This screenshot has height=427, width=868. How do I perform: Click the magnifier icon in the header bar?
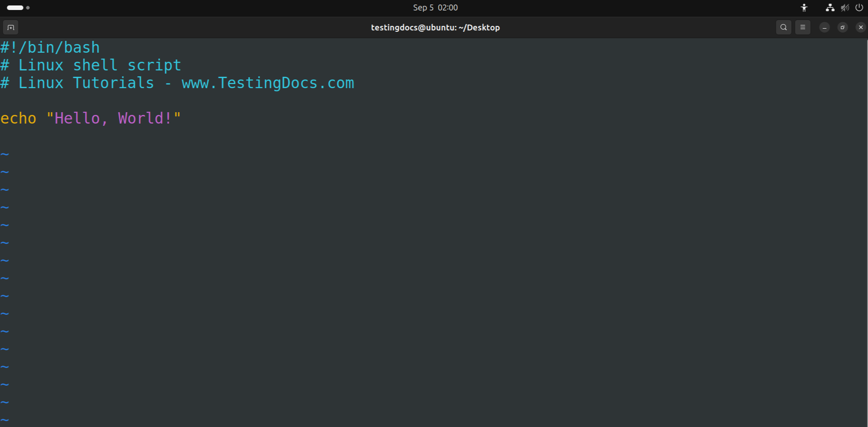coord(783,27)
